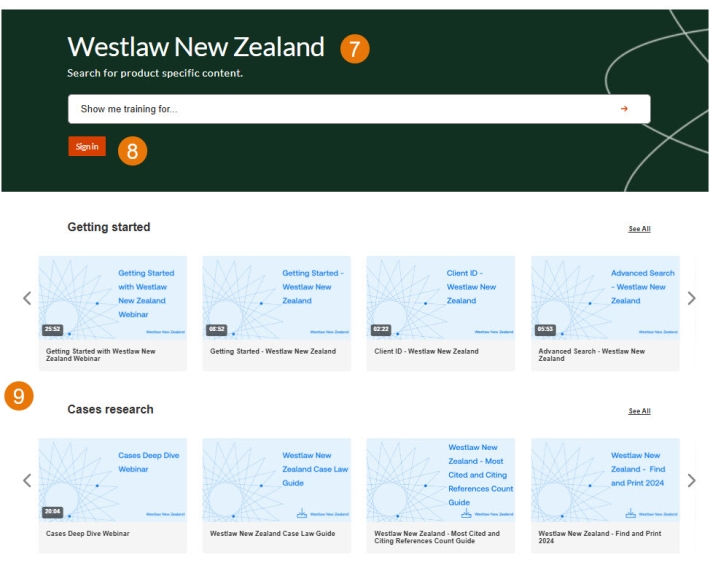The height and width of the screenshot is (568, 710).
Task: Open Find and Print 2024 thumbnail
Action: 605,480
